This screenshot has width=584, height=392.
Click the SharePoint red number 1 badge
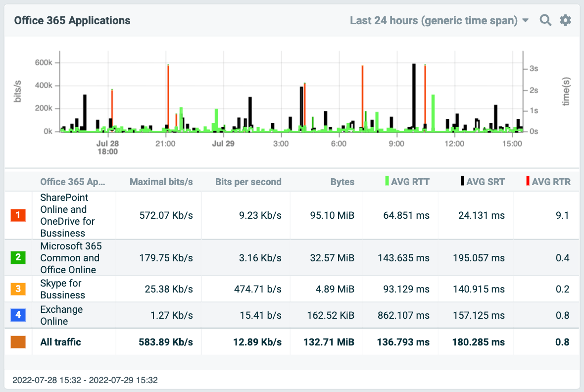pyautogui.click(x=18, y=215)
